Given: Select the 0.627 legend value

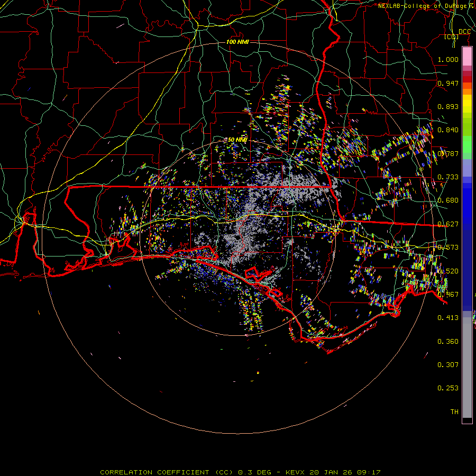Looking at the screenshot, I should [448, 224].
